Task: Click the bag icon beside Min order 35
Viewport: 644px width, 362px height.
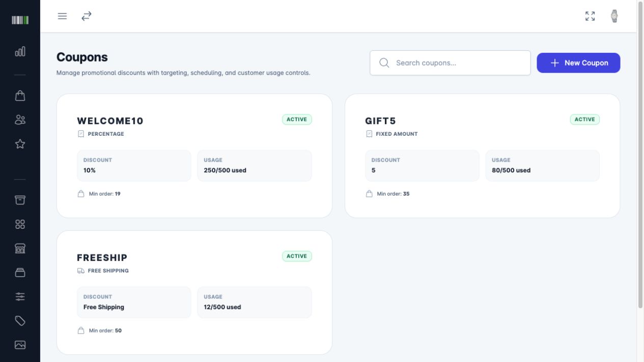Action: click(x=369, y=194)
